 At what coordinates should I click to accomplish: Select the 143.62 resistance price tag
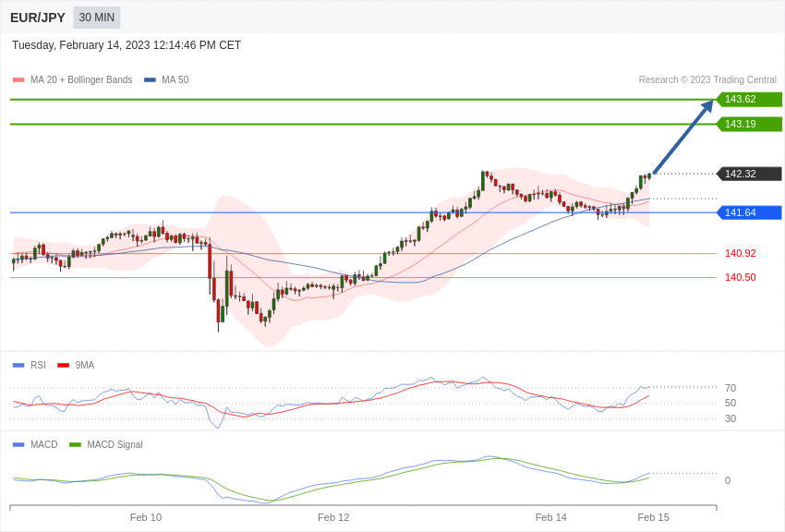pos(749,100)
